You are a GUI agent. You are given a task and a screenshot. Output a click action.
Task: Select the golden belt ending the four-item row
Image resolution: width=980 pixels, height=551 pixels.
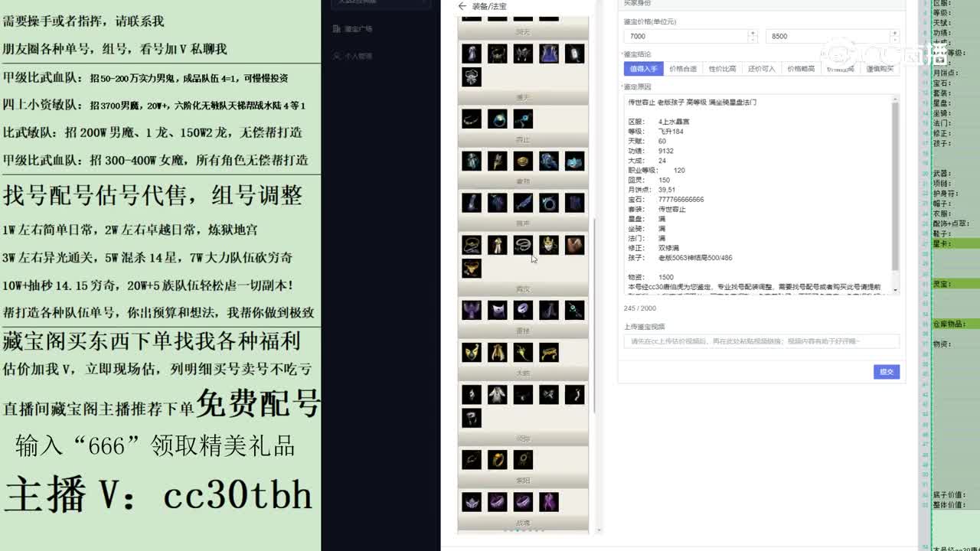tap(549, 352)
